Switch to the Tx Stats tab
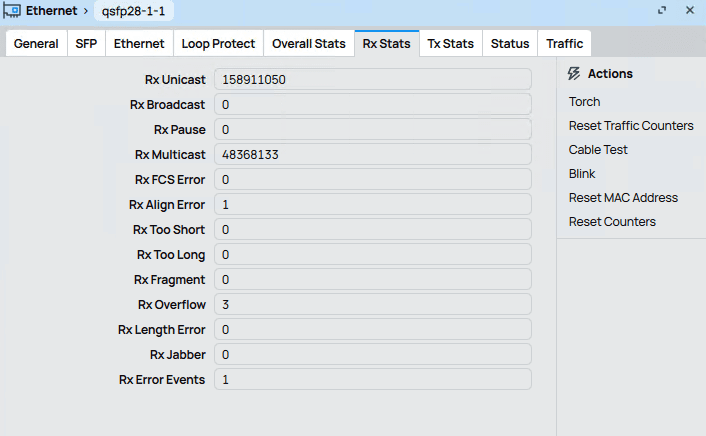Screen dimensions: 706x436 [450, 44]
